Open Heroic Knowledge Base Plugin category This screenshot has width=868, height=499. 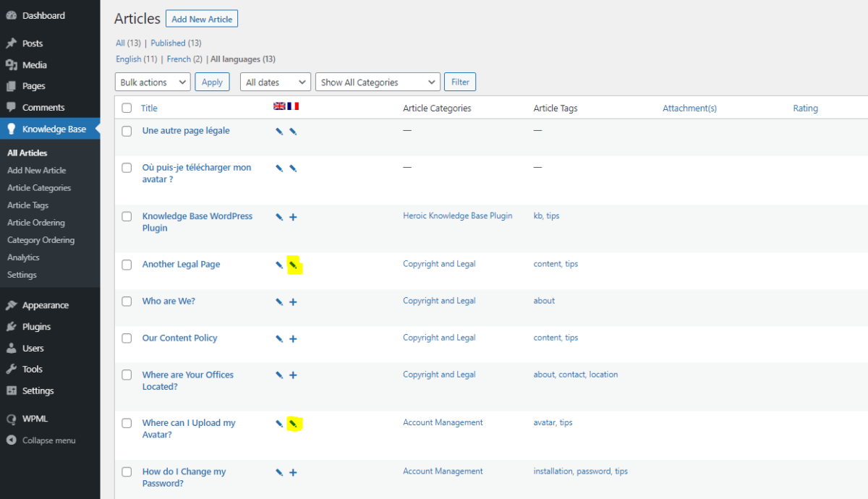[457, 216]
